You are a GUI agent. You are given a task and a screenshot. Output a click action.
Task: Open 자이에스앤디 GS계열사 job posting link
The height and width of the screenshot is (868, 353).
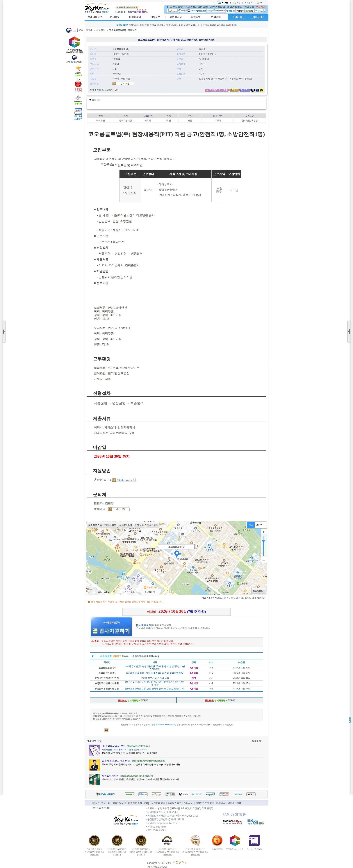point(155,673)
